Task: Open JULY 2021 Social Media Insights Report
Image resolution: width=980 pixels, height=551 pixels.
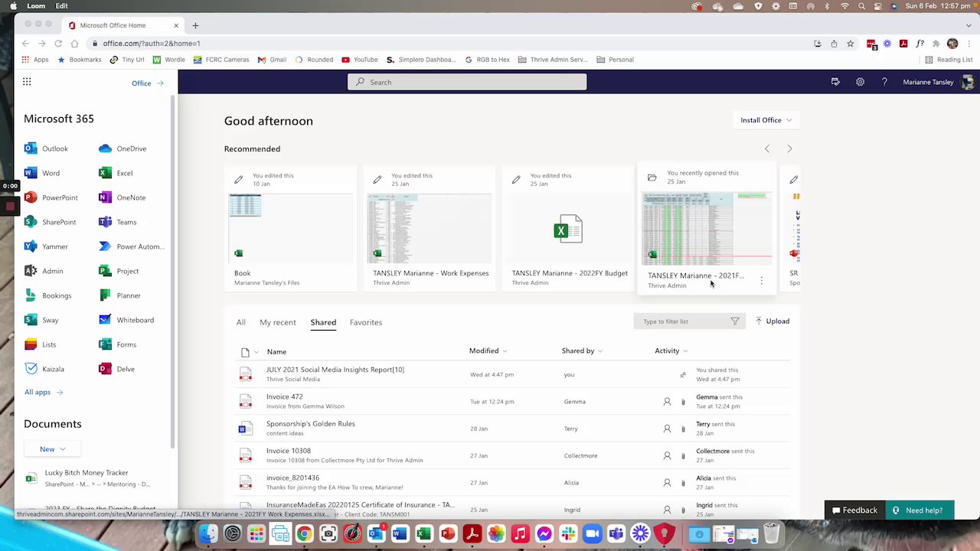Action: 335,370
